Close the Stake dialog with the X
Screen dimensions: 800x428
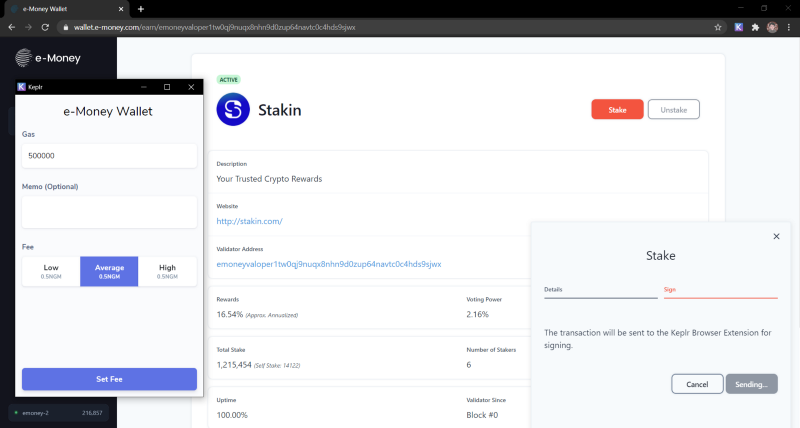coord(776,236)
